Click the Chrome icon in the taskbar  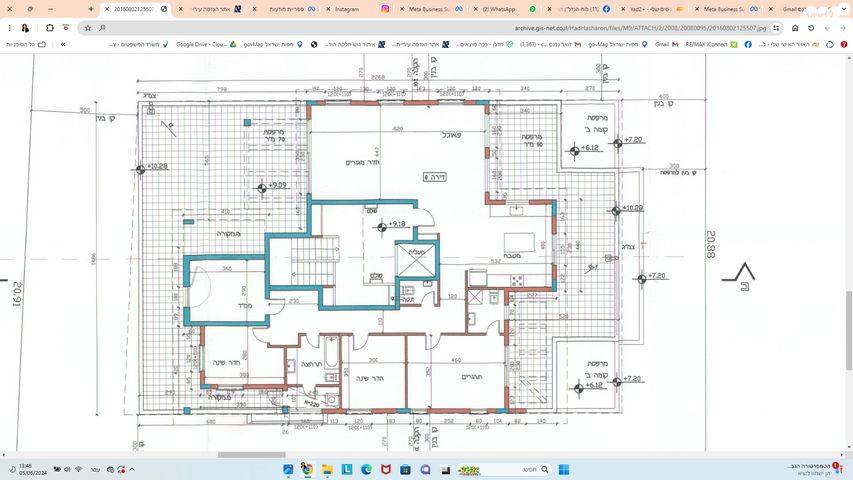click(x=307, y=469)
